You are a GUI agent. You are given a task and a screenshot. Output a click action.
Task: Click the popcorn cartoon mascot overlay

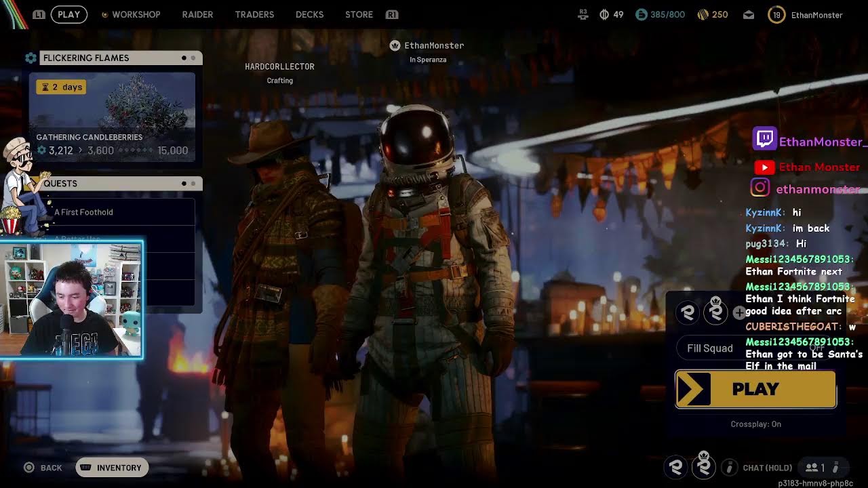24,184
